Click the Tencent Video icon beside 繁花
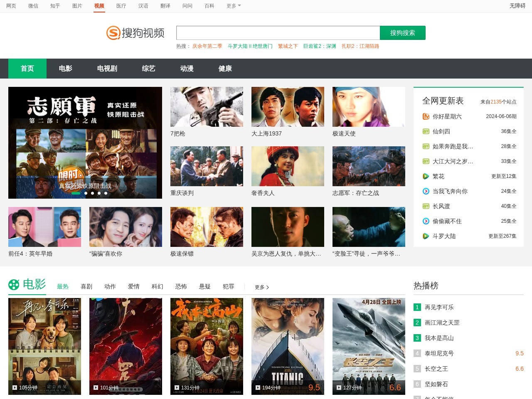This screenshot has width=532, height=399. (426, 176)
